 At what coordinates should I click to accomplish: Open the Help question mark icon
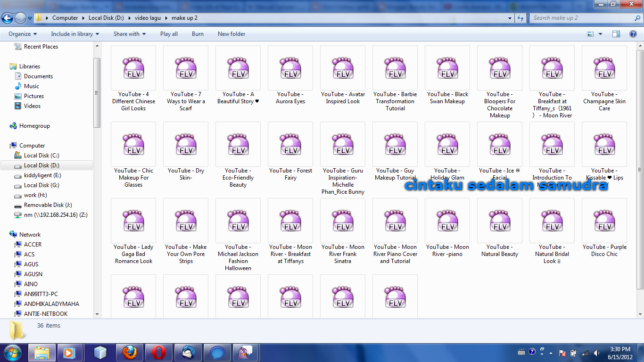(633, 34)
